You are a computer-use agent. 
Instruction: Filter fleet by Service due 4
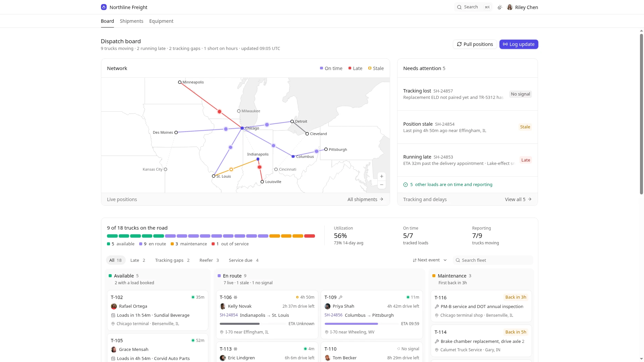tap(244, 260)
